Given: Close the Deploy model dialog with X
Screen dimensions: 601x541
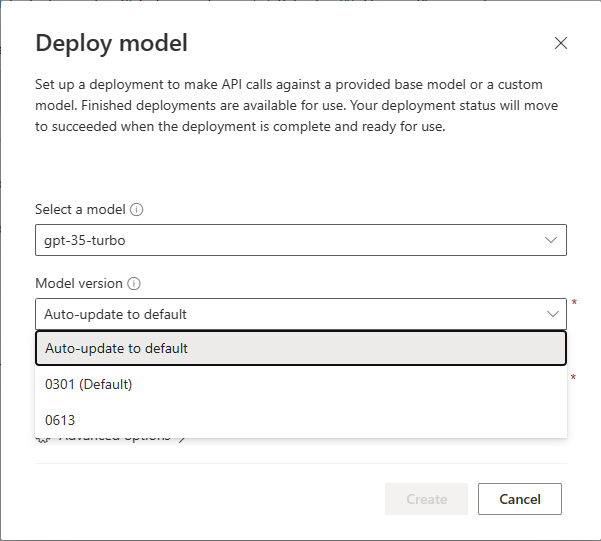Looking at the screenshot, I should [x=561, y=43].
